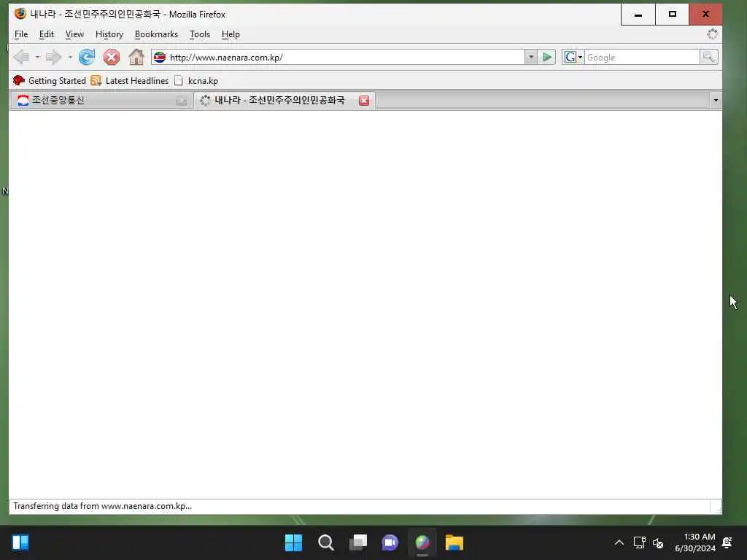The image size is (747, 560).
Task: Click the status bar text Transferring data
Action: [x=102, y=506]
